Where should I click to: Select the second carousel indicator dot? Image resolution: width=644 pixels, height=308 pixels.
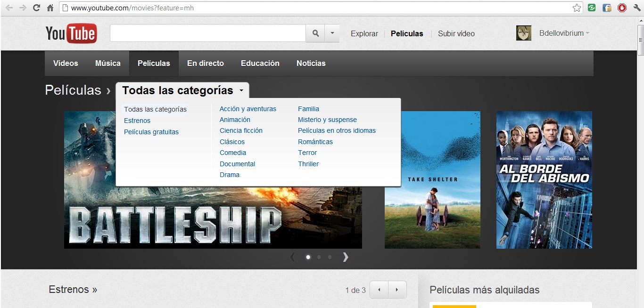click(318, 257)
